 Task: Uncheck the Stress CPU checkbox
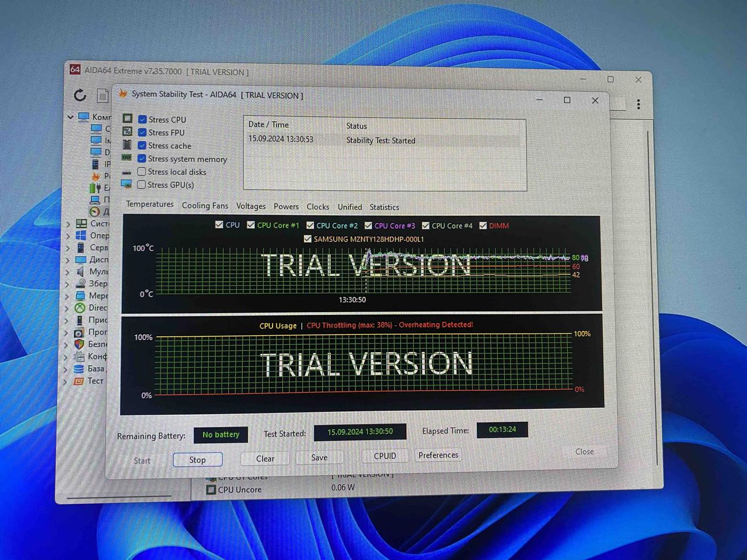[142, 119]
